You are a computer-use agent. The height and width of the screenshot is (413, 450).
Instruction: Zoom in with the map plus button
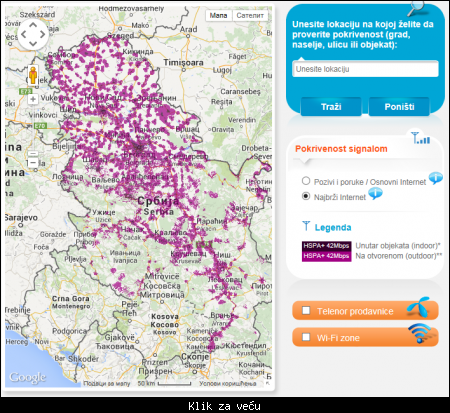pos(33,99)
